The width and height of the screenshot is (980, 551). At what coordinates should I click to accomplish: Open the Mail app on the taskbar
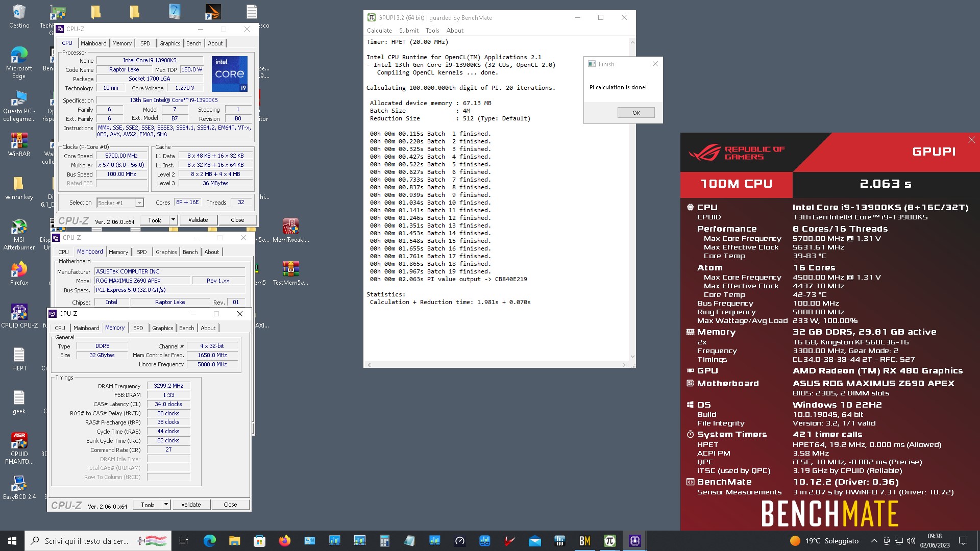pyautogui.click(x=534, y=541)
